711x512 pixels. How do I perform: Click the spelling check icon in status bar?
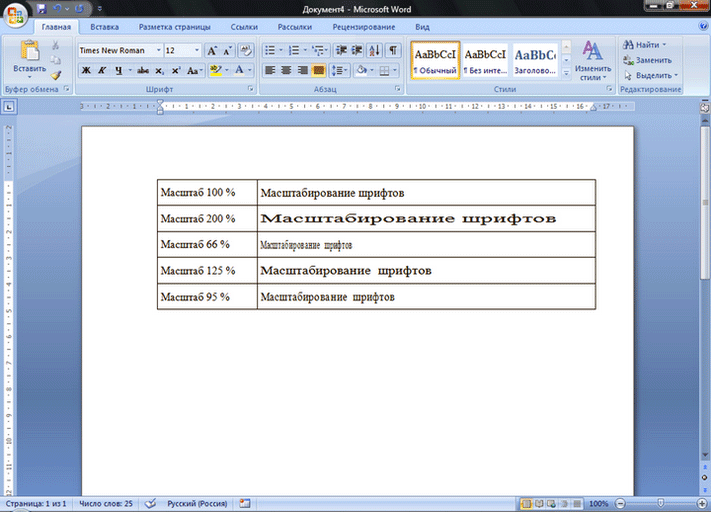click(x=150, y=503)
